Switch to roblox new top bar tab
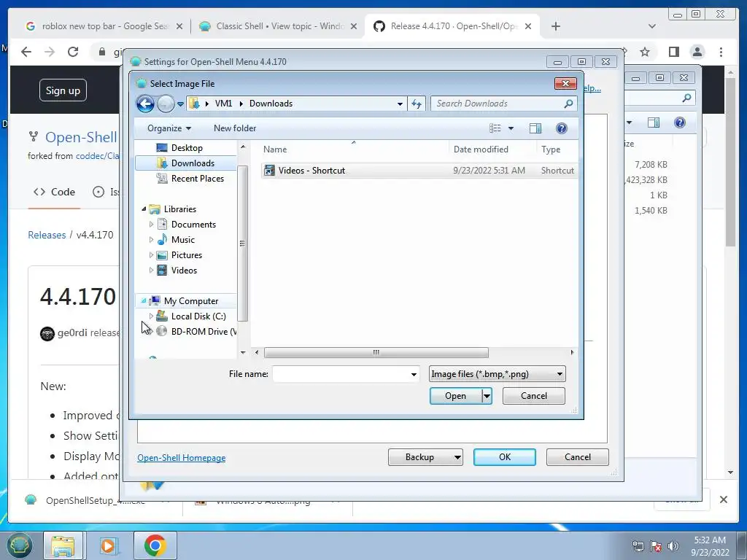Image resolution: width=747 pixels, height=560 pixels. [x=104, y=26]
